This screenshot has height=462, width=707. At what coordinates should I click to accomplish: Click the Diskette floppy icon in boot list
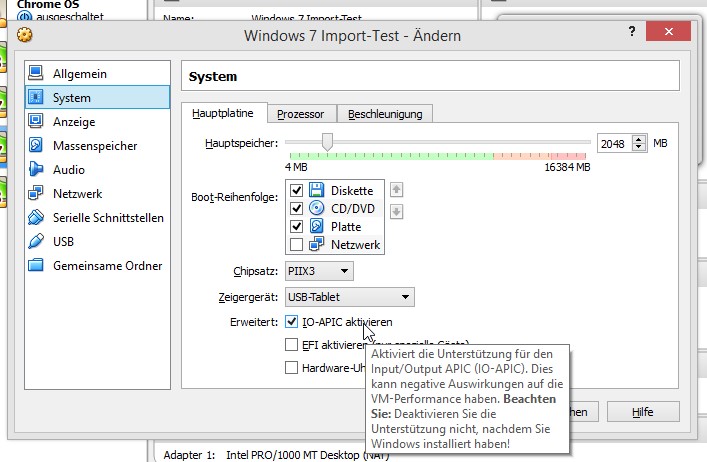(317, 190)
